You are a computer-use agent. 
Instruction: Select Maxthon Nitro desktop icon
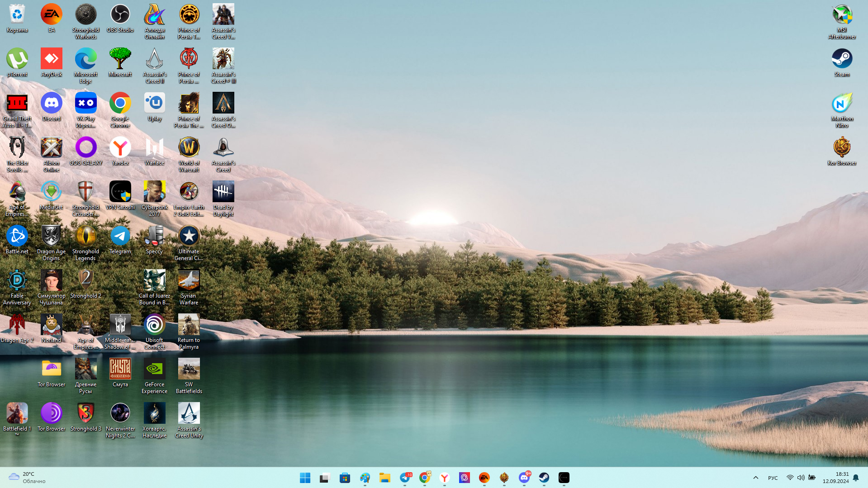tap(842, 110)
